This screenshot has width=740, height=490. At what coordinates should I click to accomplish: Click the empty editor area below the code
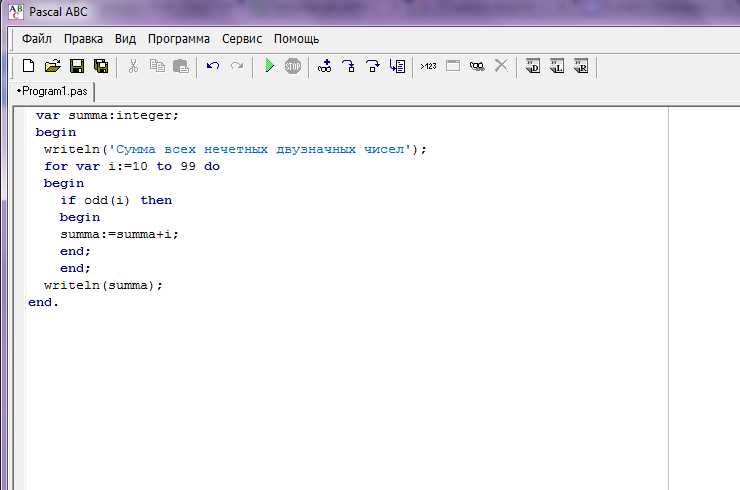[345, 397]
